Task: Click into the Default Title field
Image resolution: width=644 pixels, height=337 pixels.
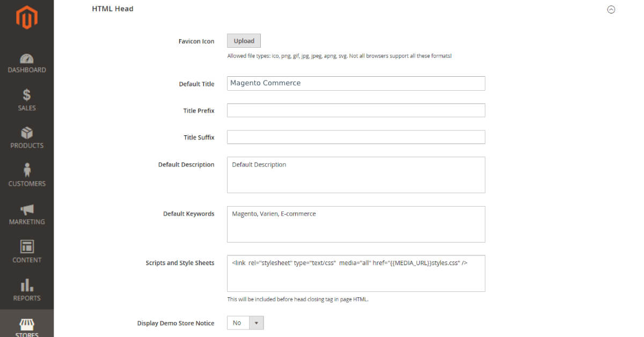Action: pos(356,83)
